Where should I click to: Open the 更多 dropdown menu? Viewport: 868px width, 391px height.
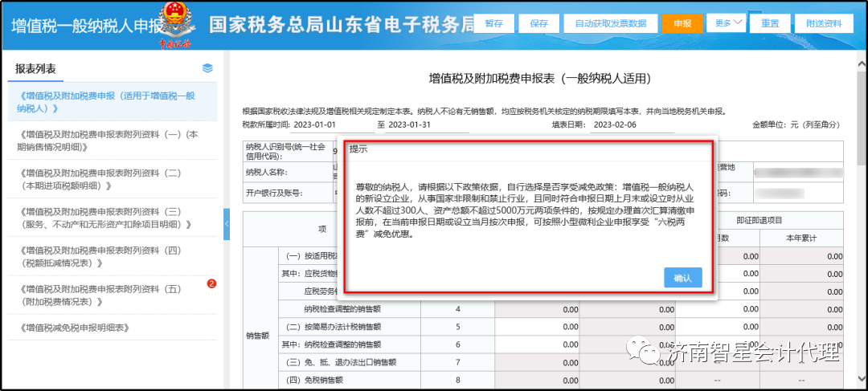727,23
